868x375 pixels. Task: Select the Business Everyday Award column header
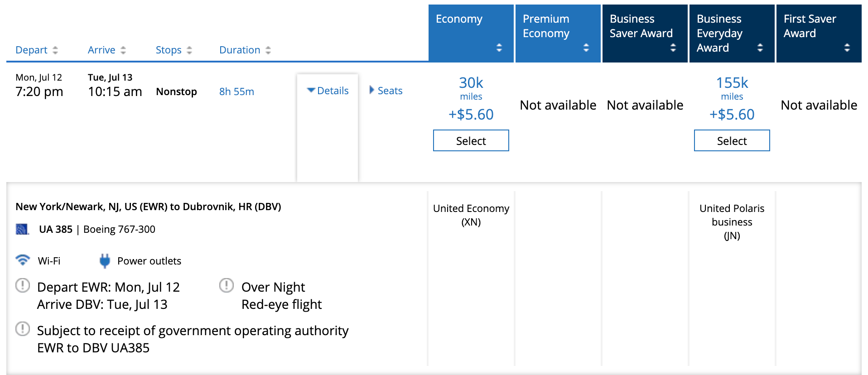click(732, 33)
